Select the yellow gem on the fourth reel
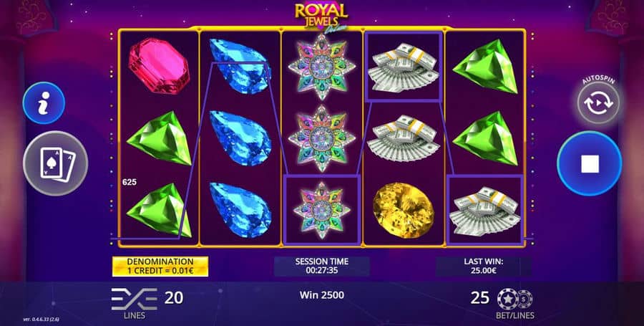 [x=404, y=210]
